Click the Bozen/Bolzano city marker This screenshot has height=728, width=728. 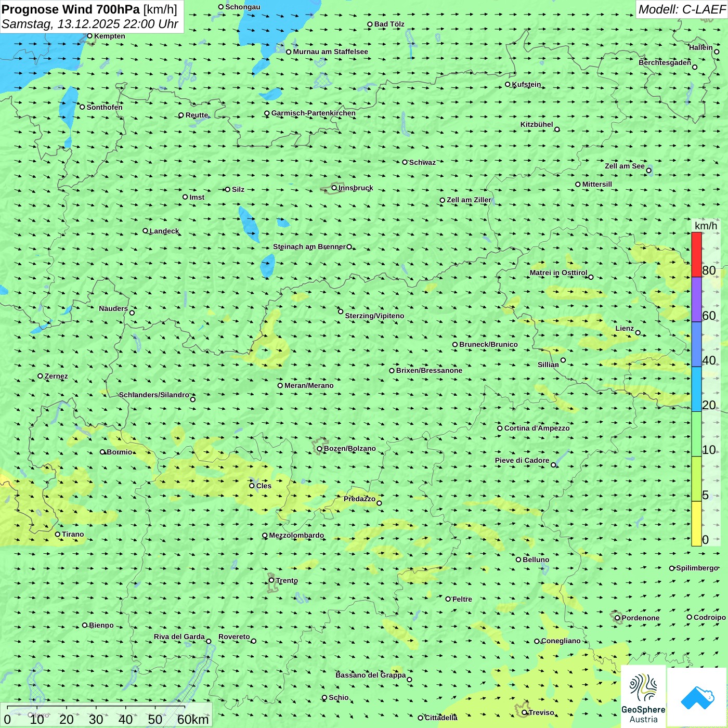click(x=319, y=449)
